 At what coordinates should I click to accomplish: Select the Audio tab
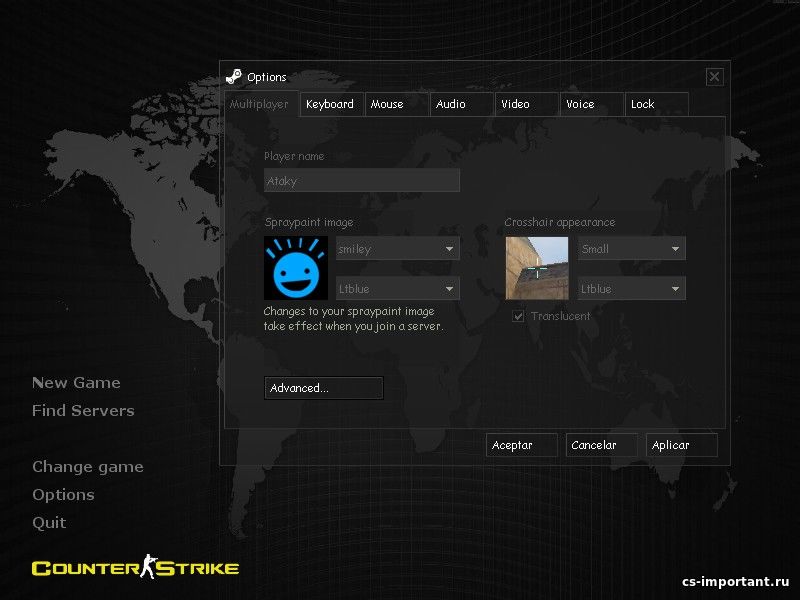click(460, 104)
